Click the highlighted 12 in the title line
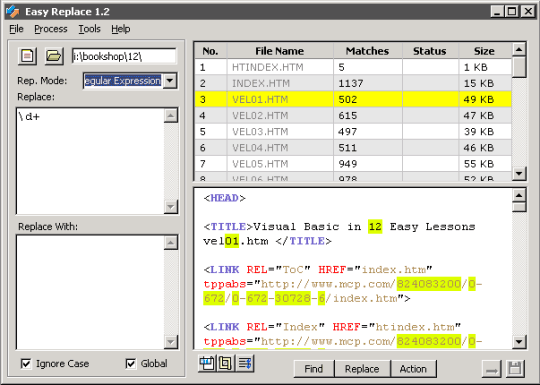This screenshot has height=385, width=540. (x=375, y=227)
